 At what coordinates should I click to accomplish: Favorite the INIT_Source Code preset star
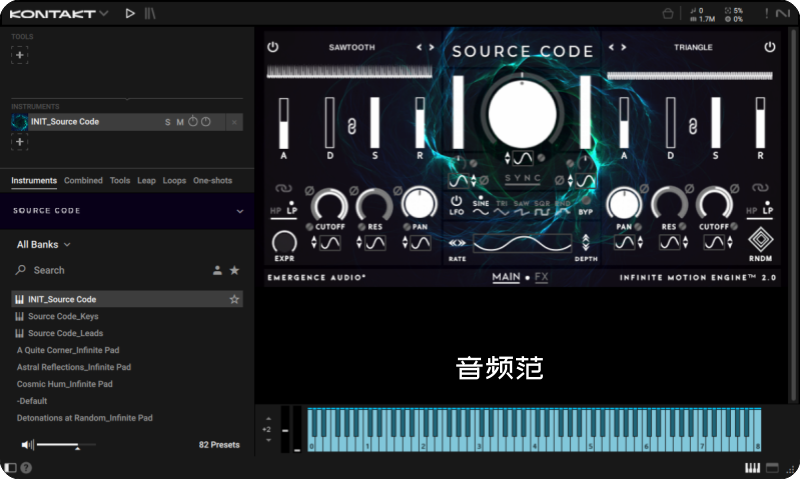point(234,299)
